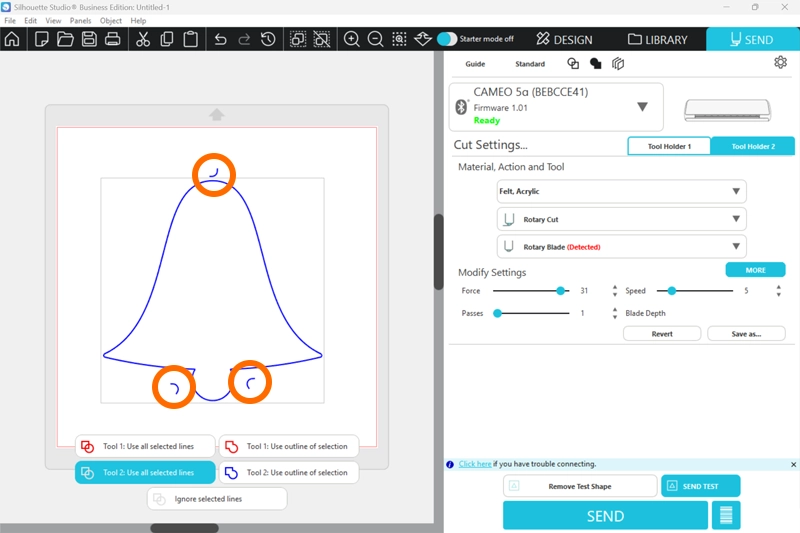Click the Revert button
The height and width of the screenshot is (533, 800).
pos(661,334)
